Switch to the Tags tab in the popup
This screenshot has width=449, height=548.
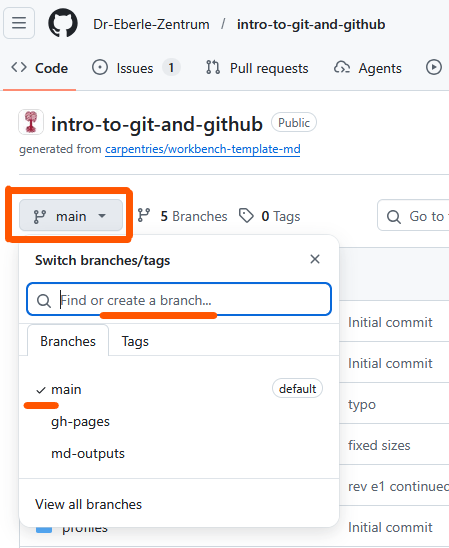click(135, 341)
